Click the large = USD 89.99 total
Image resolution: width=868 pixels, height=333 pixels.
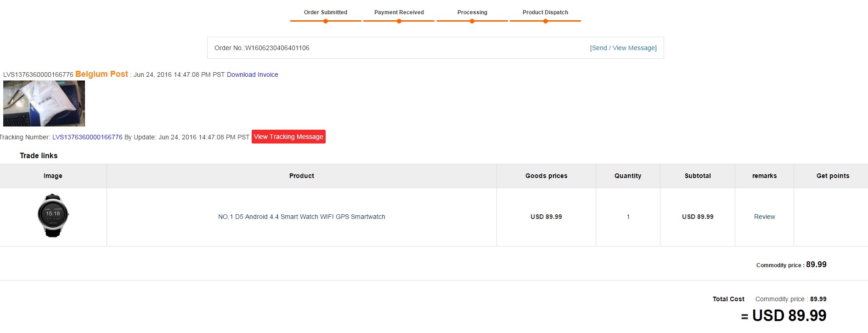pyautogui.click(x=783, y=316)
